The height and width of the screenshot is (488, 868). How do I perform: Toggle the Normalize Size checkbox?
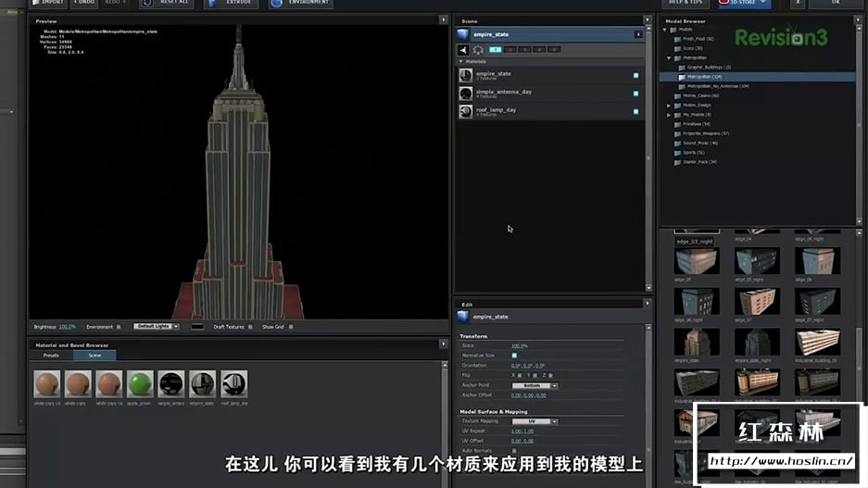click(x=514, y=356)
